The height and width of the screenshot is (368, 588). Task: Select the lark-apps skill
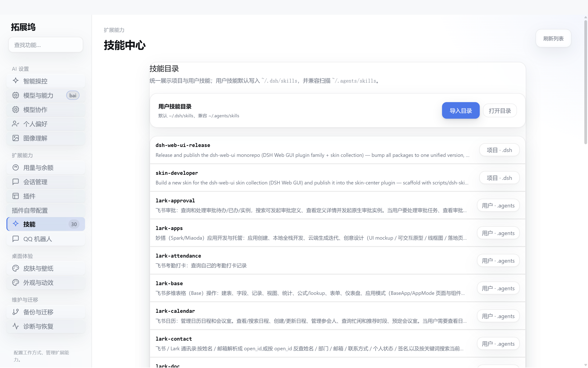click(337, 233)
